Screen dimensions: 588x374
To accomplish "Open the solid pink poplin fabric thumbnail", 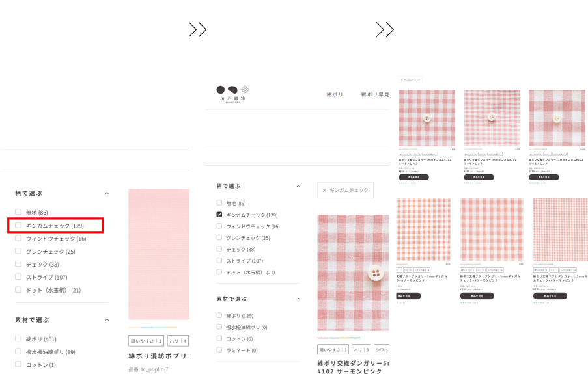I will 159,254.
